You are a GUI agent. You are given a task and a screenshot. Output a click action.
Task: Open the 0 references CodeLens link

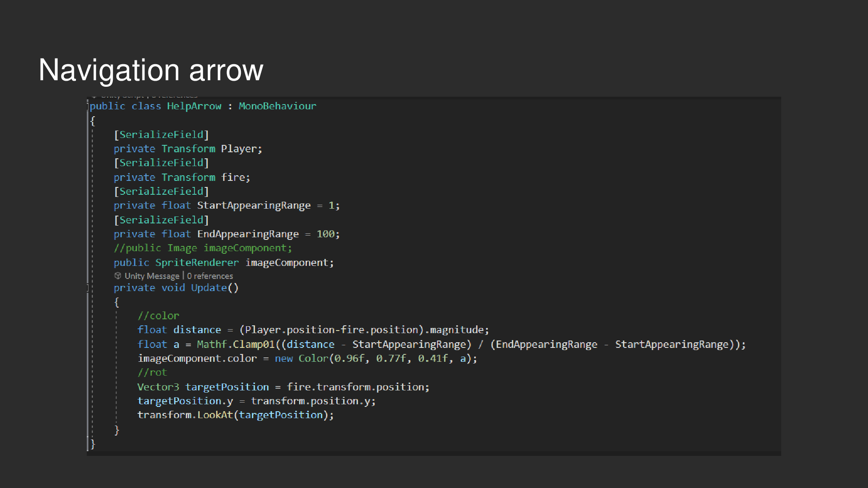tap(210, 276)
